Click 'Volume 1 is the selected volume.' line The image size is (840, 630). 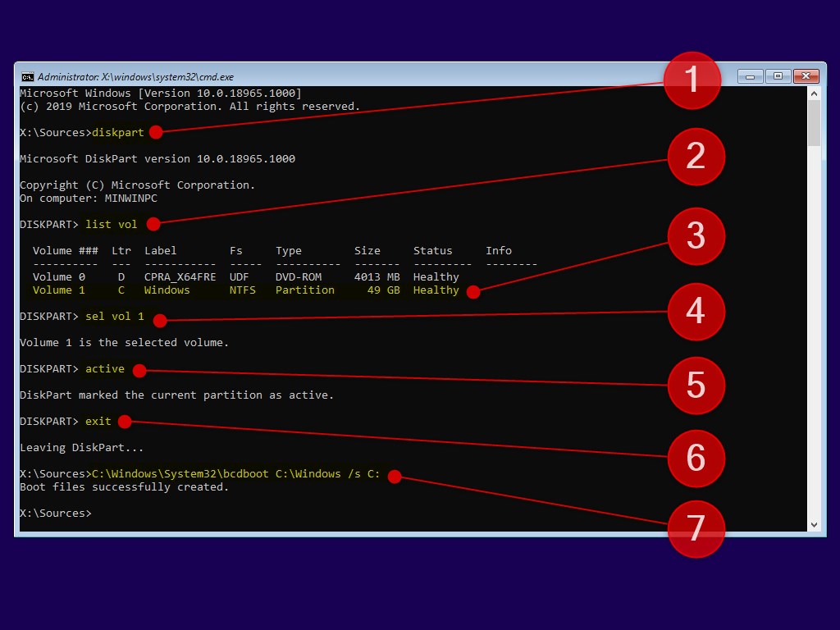pos(125,342)
